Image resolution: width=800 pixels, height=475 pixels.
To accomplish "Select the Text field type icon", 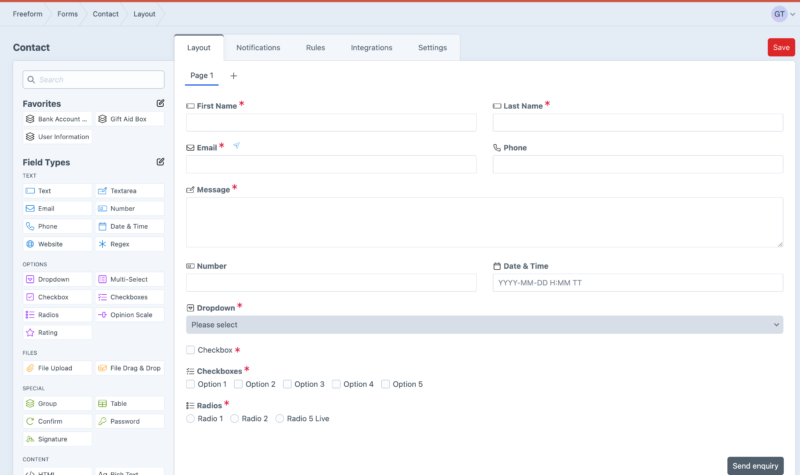I will 30,191.
